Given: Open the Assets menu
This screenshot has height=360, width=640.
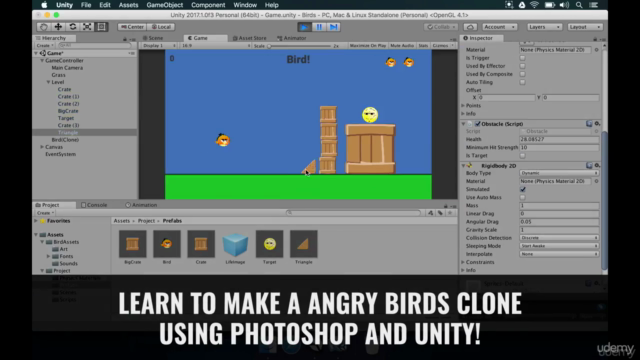Looking at the screenshot, I should tap(128, 5).
